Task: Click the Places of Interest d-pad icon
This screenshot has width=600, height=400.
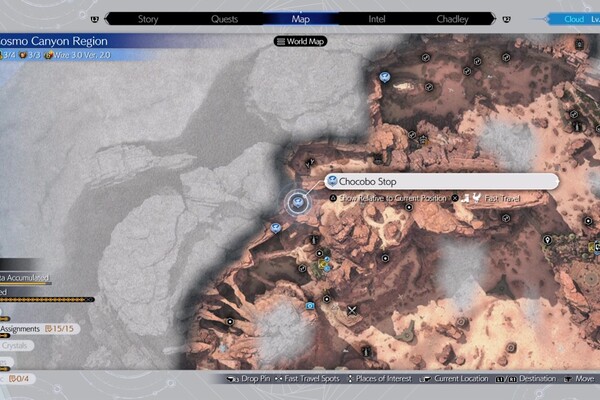Action: (350, 379)
